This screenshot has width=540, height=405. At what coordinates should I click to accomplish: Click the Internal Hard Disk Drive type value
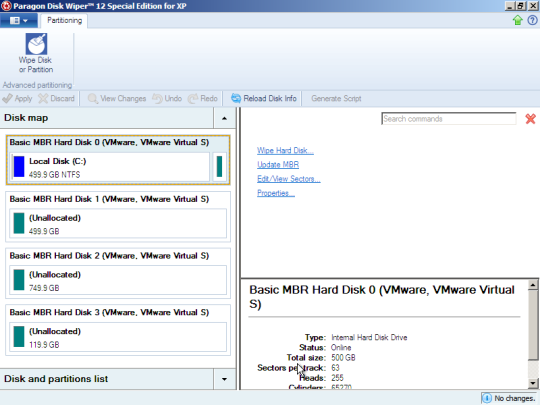(369, 338)
